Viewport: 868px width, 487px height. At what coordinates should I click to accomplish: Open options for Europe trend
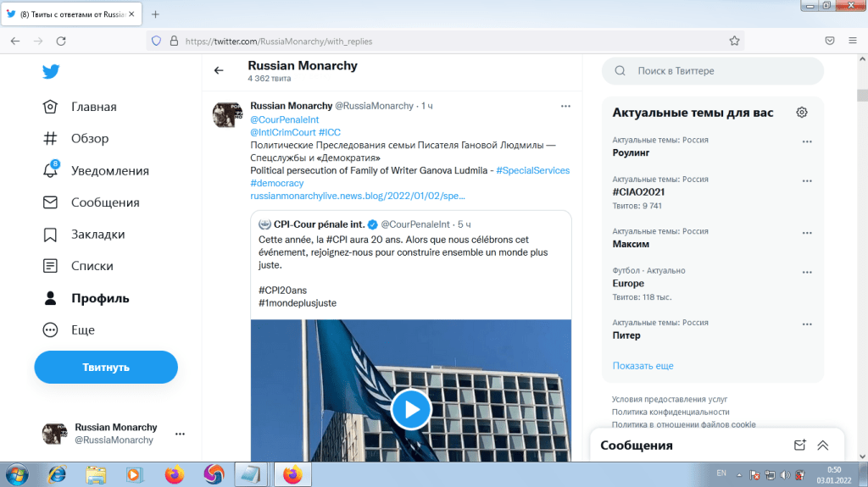pos(807,272)
